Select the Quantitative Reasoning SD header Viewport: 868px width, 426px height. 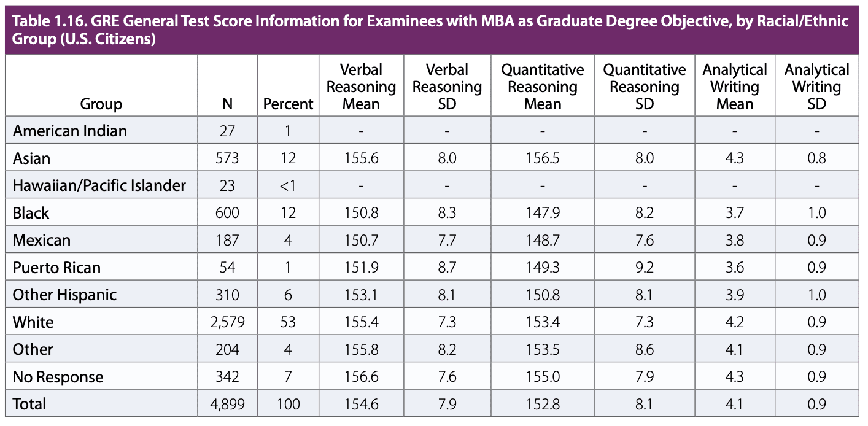click(644, 87)
